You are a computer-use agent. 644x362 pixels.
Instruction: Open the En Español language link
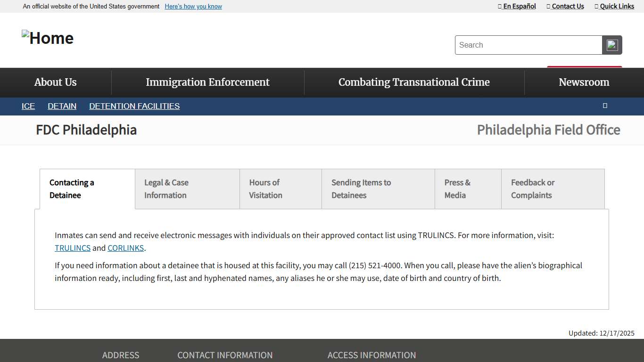click(x=517, y=6)
